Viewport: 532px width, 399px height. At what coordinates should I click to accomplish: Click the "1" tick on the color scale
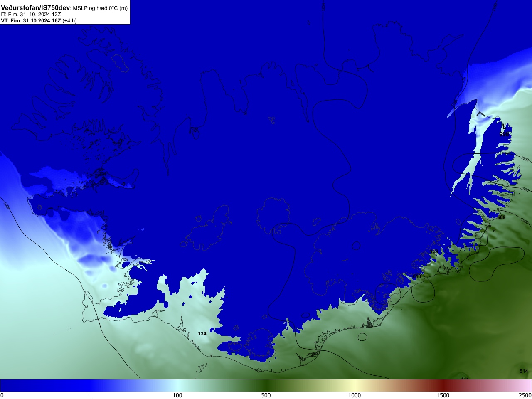[x=89, y=395]
